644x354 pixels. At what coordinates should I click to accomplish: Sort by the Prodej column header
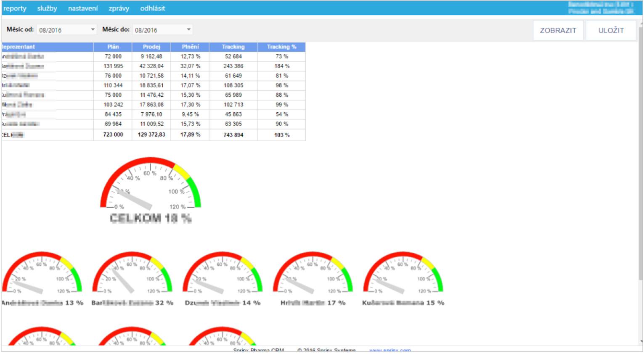(151, 47)
